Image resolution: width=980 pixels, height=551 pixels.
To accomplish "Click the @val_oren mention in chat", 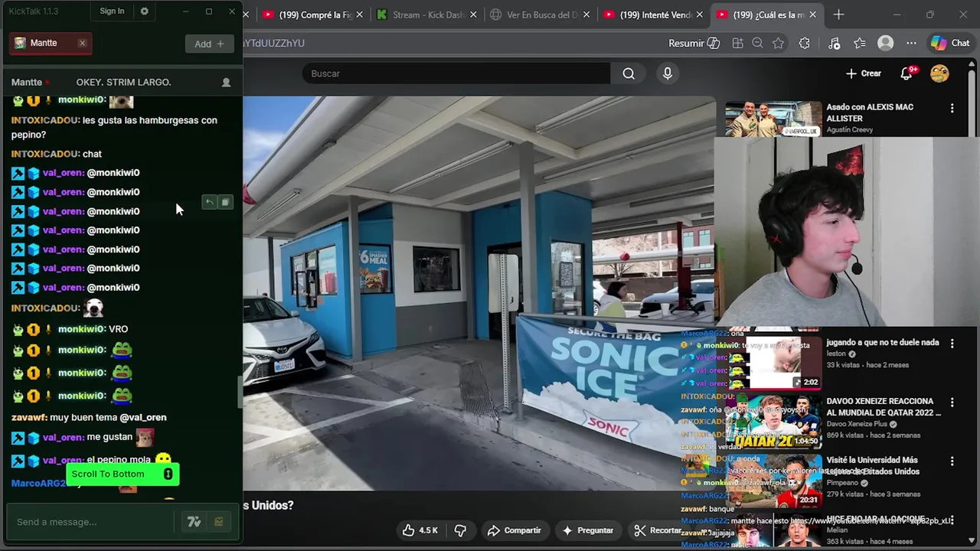I will pos(143,417).
